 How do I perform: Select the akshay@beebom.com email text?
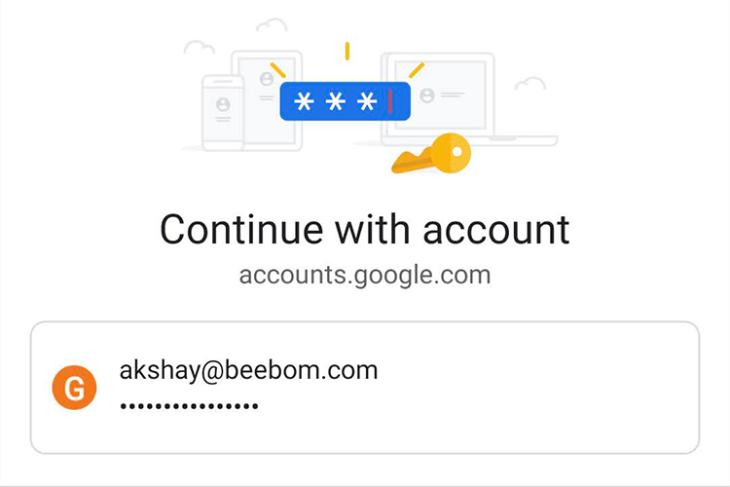[249, 371]
